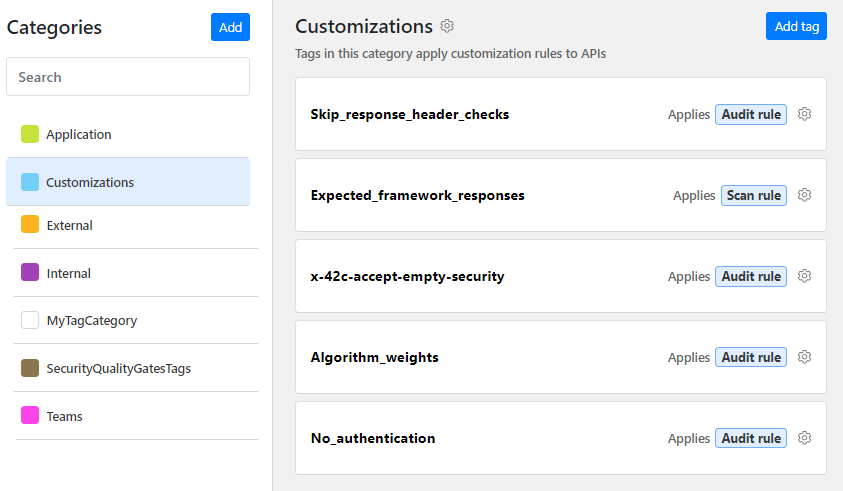843x491 pixels.
Task: Click the pink Teams color swatch
Action: click(30, 415)
